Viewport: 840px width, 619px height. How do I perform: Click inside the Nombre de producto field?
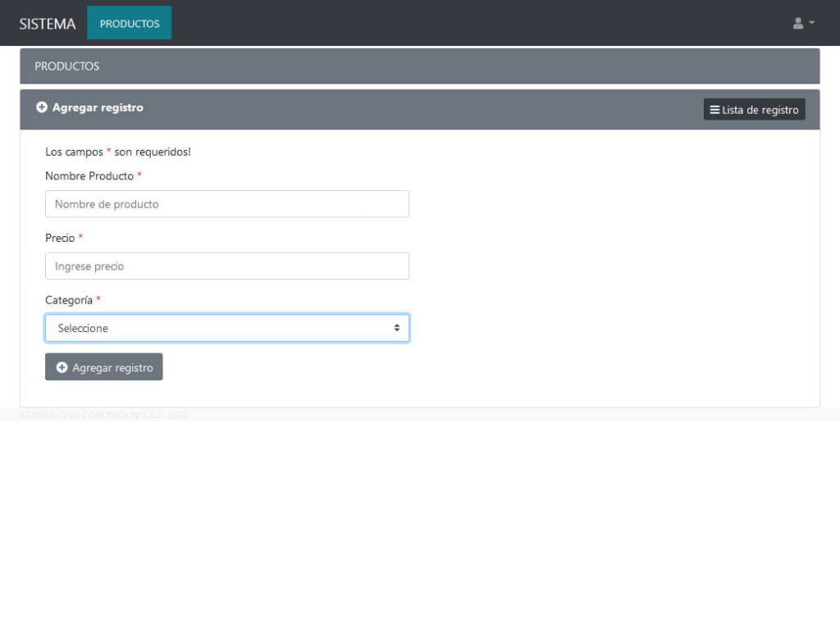tap(227, 203)
